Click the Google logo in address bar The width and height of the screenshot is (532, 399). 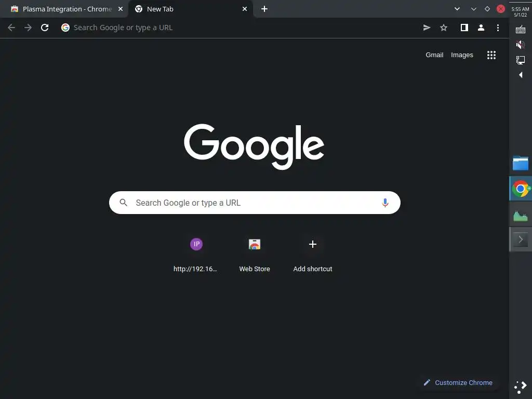click(65, 28)
